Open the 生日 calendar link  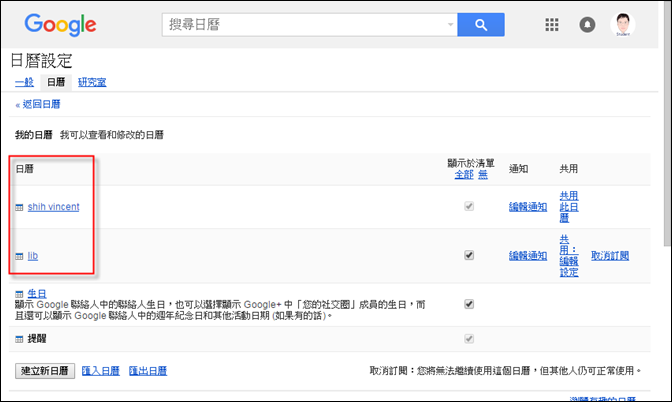(37, 294)
